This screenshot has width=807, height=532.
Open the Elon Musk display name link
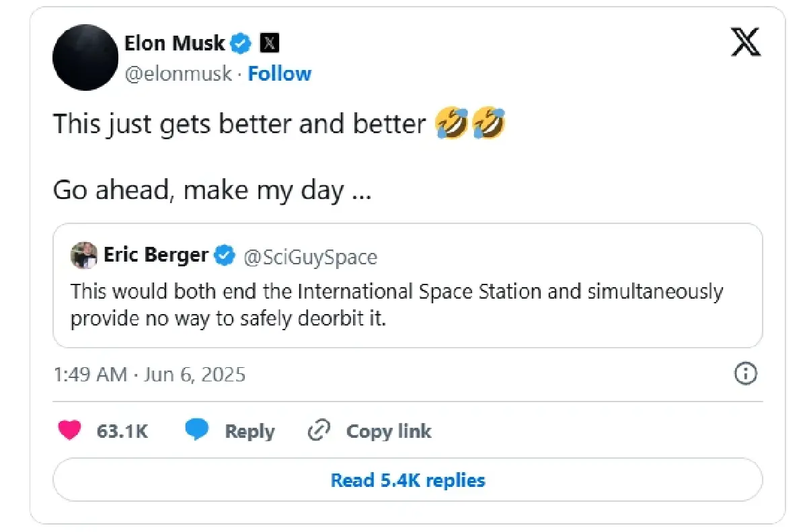174,44
